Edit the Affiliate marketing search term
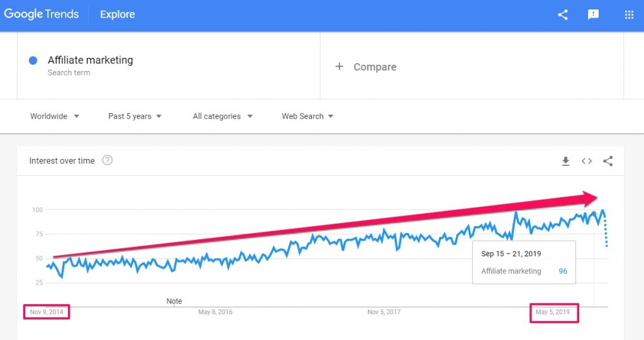This screenshot has height=340, width=644. pyautogui.click(x=91, y=60)
